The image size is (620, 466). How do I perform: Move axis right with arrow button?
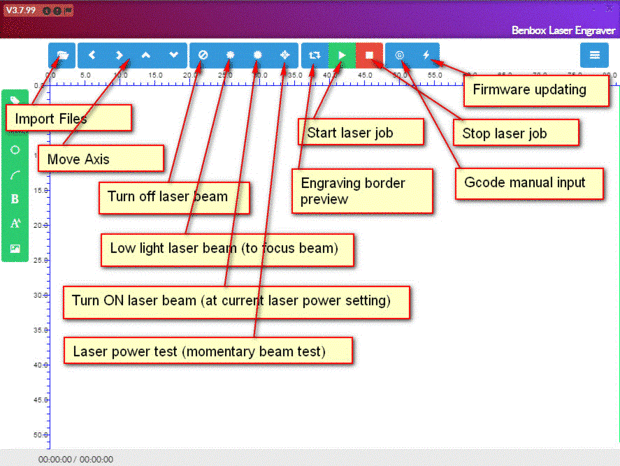[x=119, y=55]
